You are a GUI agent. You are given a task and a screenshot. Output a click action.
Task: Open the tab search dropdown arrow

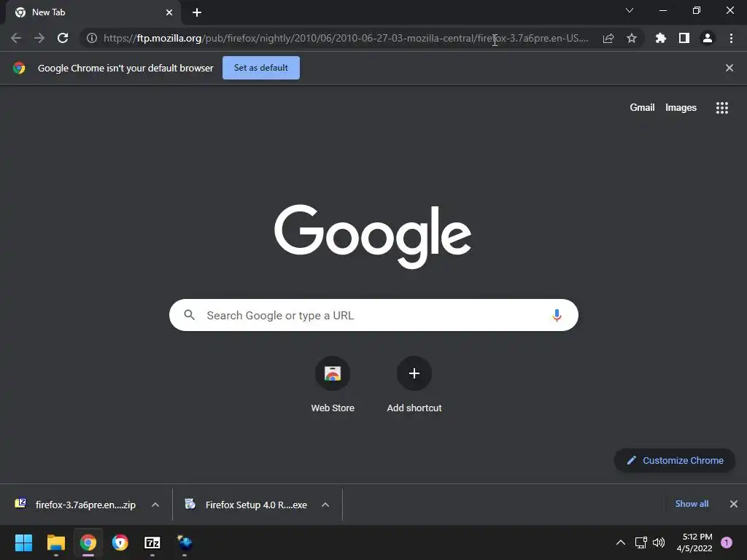coord(630,10)
